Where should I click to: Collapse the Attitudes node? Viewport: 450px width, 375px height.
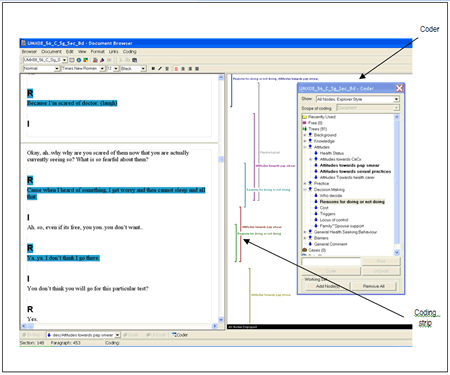click(x=305, y=147)
